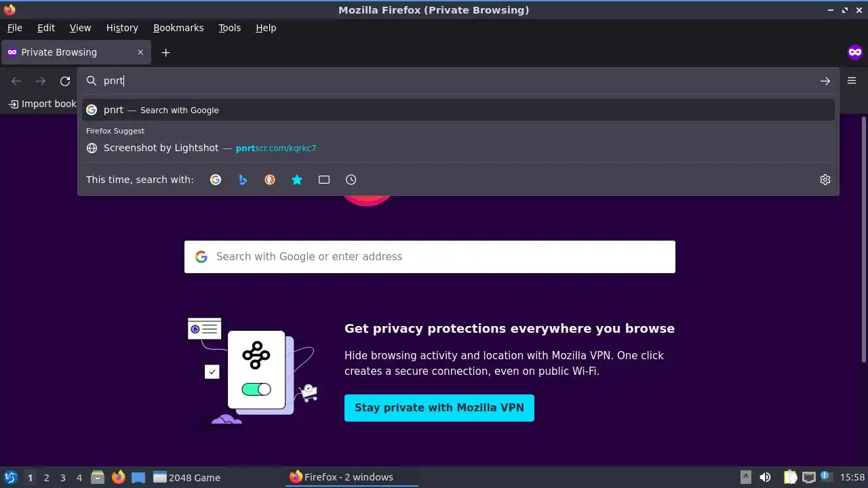868x488 pixels.
Task: Launch Firefox from taskbar quick launch
Action: 118,477
